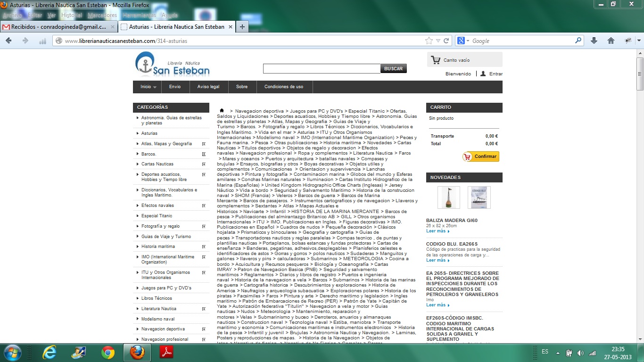Click the Firefox taskbar button

point(137,352)
